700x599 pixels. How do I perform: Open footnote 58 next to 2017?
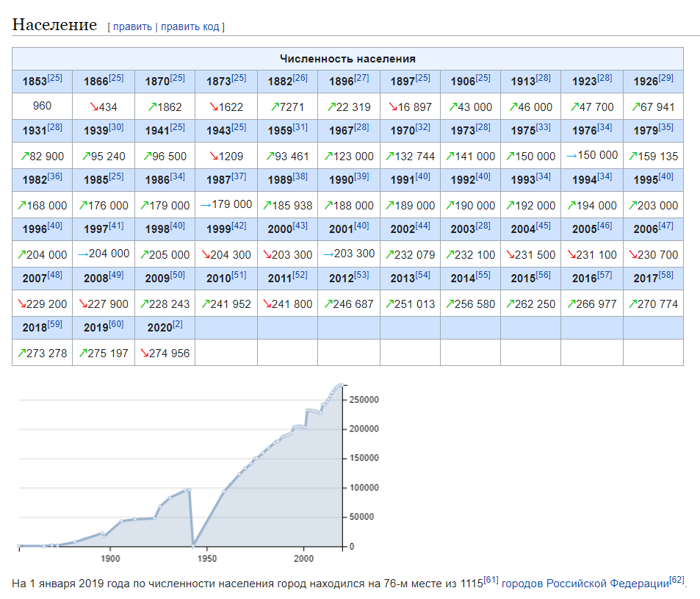pos(665,275)
